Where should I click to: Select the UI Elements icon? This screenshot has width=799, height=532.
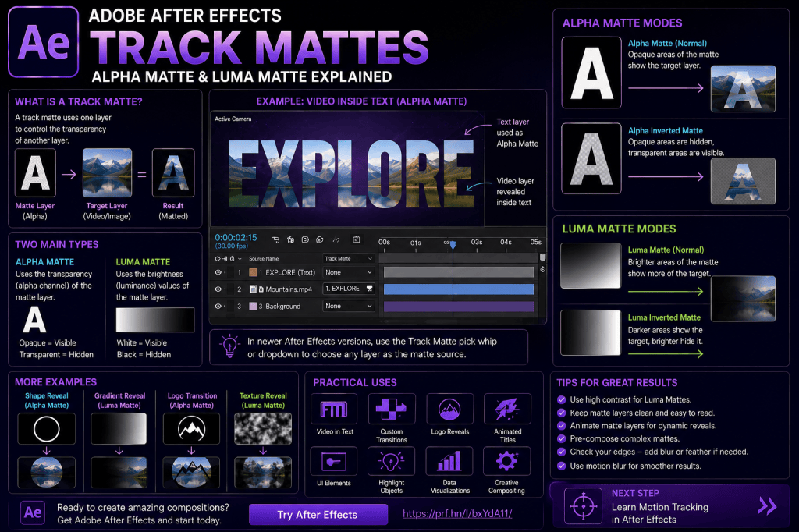334,462
